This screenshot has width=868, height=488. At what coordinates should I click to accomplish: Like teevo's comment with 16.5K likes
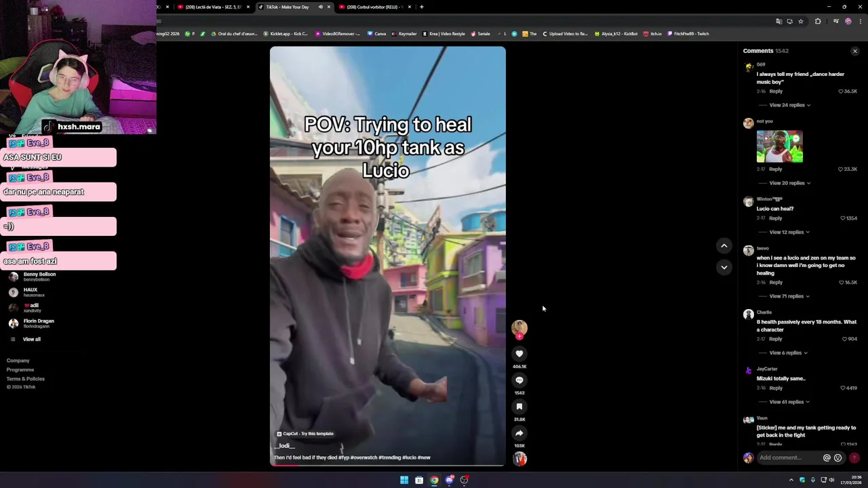841,283
